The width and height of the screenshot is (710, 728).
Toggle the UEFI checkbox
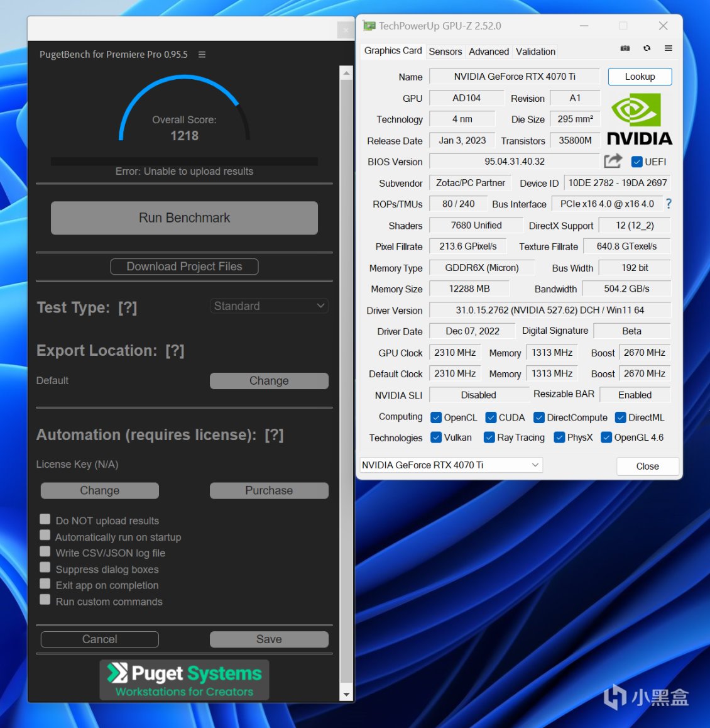coord(636,162)
